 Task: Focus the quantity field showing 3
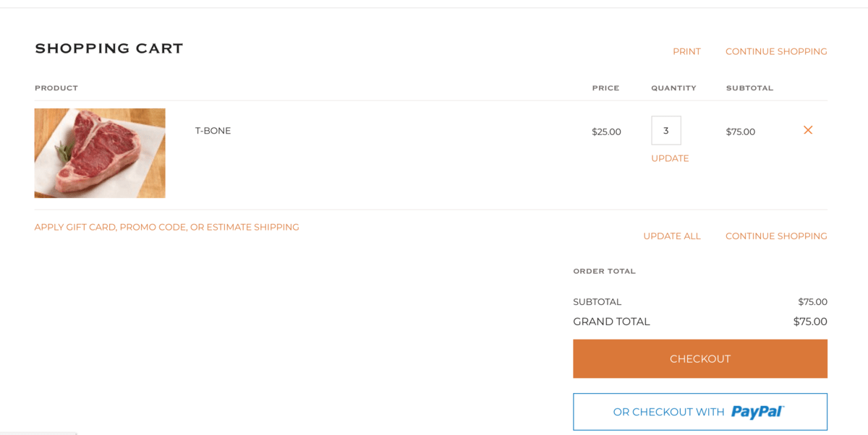point(666,131)
